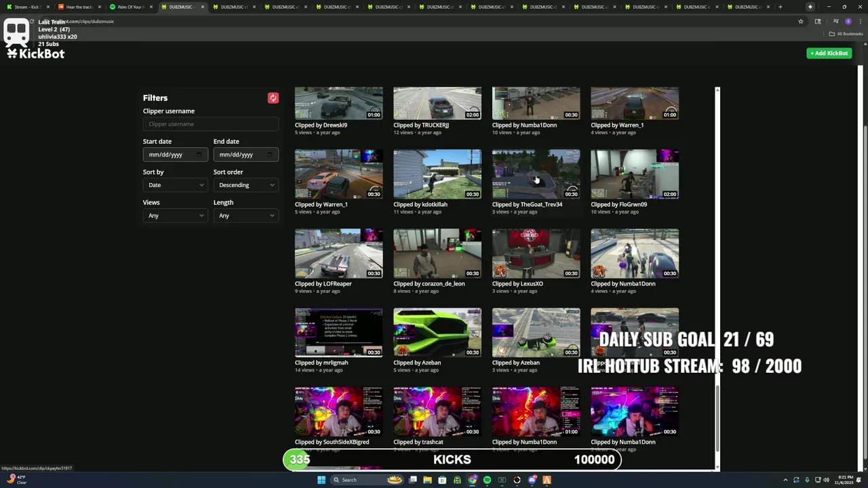
Task: Show hidden system tray icons
Action: [x=787, y=480]
